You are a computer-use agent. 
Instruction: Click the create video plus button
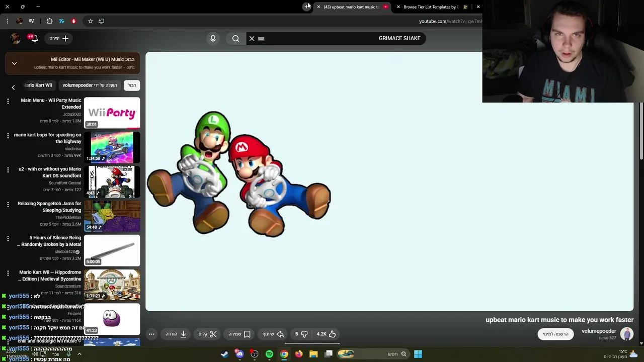(59, 38)
